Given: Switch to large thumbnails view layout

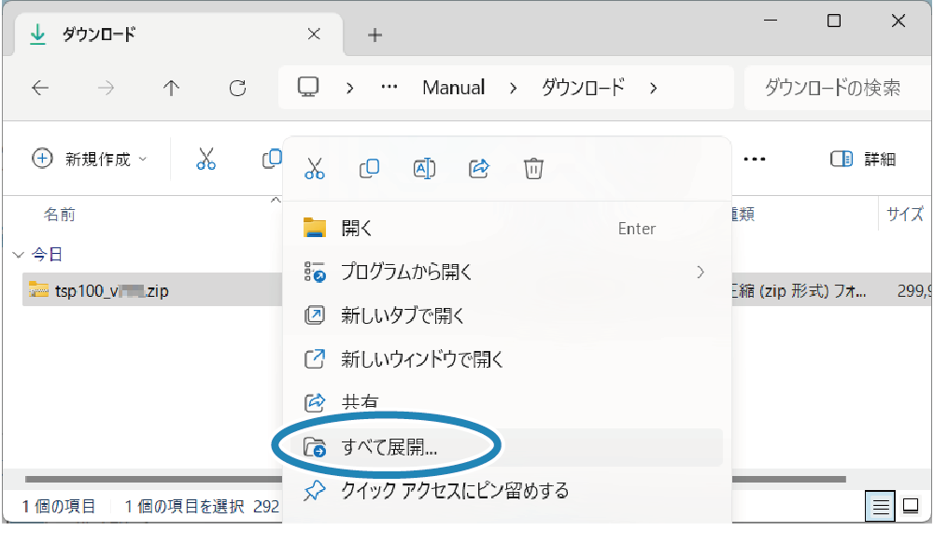Looking at the screenshot, I should tap(910, 507).
